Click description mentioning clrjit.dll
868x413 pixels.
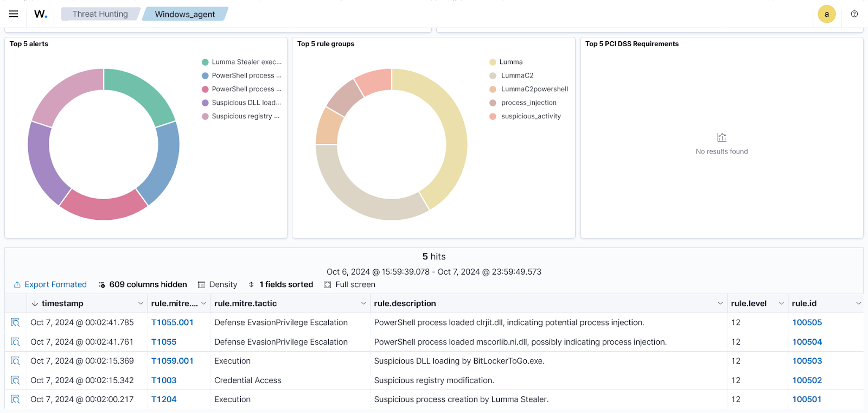click(509, 322)
